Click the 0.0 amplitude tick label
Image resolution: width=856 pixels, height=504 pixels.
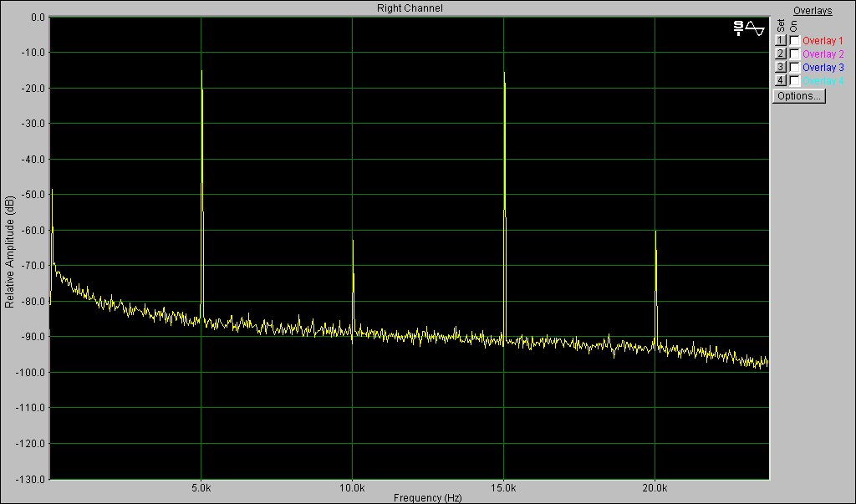coord(38,18)
